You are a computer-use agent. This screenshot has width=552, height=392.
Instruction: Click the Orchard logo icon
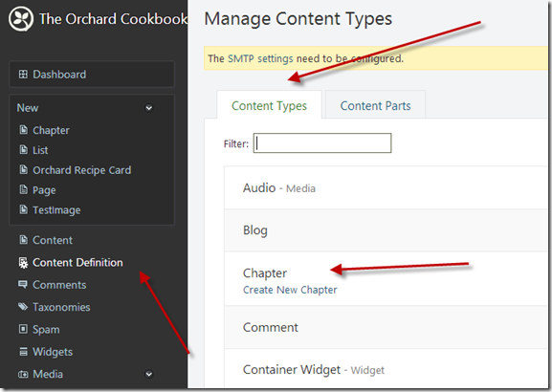[21, 19]
